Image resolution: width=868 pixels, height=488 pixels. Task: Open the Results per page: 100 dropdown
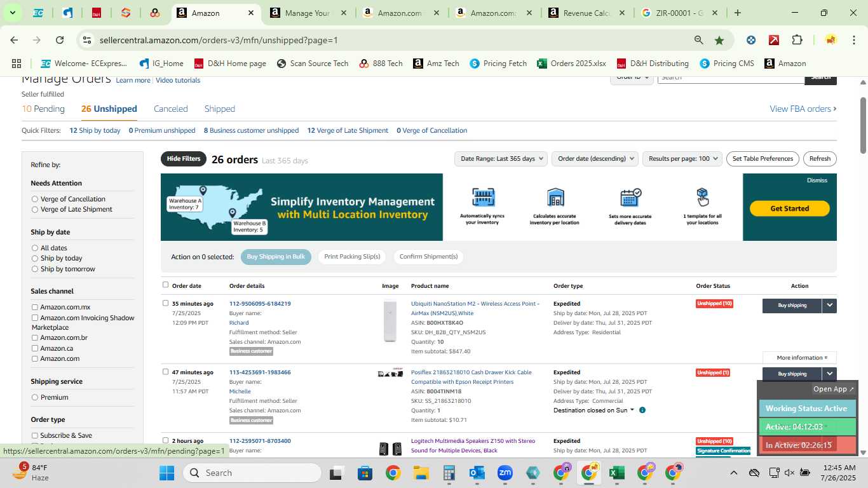coord(682,159)
